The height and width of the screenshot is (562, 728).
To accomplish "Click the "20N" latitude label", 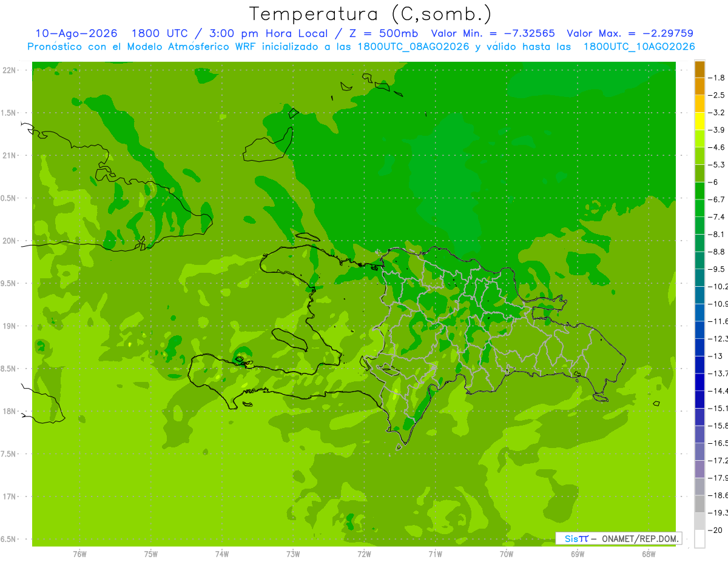I will click(x=9, y=241).
